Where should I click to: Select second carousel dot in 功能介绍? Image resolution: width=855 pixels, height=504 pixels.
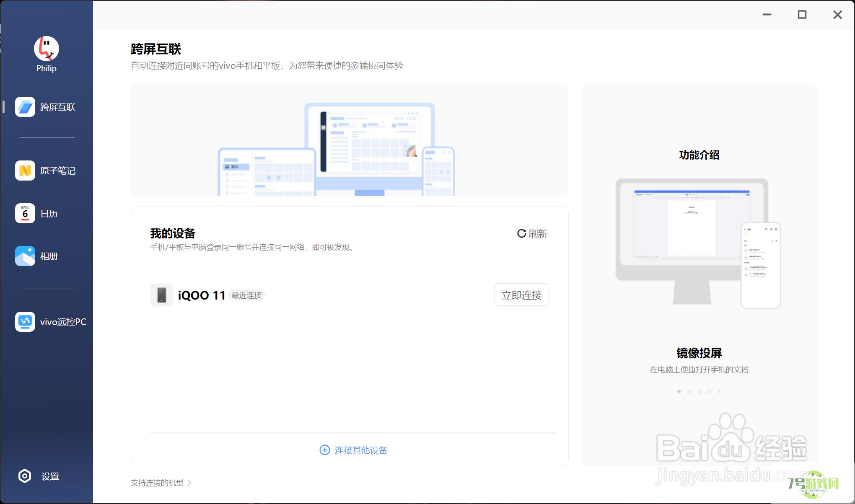tap(689, 391)
